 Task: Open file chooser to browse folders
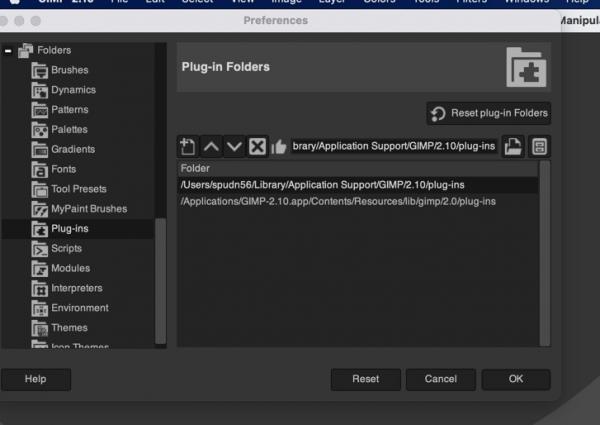[x=513, y=147]
